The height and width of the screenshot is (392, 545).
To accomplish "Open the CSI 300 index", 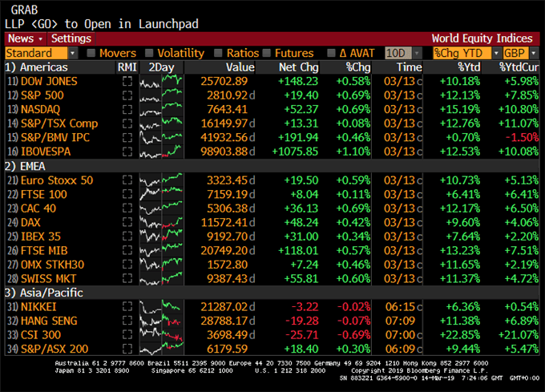I will (41, 334).
